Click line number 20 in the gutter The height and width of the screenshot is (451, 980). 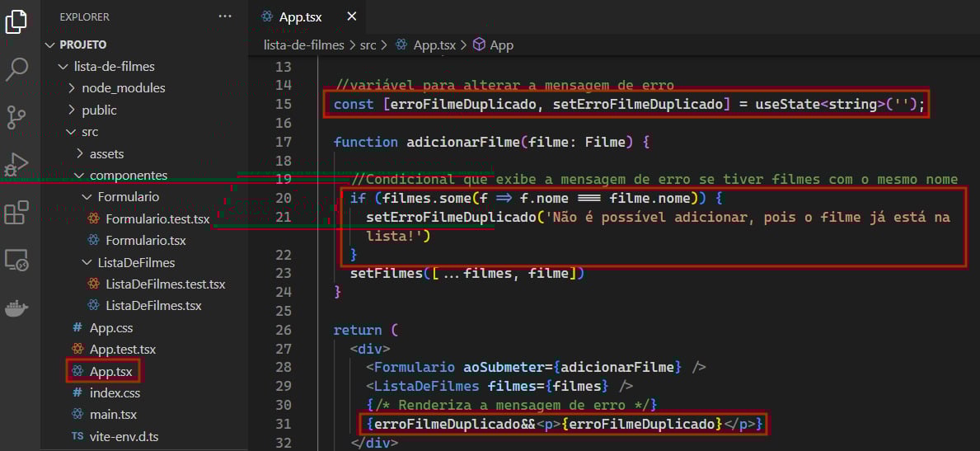(x=284, y=198)
